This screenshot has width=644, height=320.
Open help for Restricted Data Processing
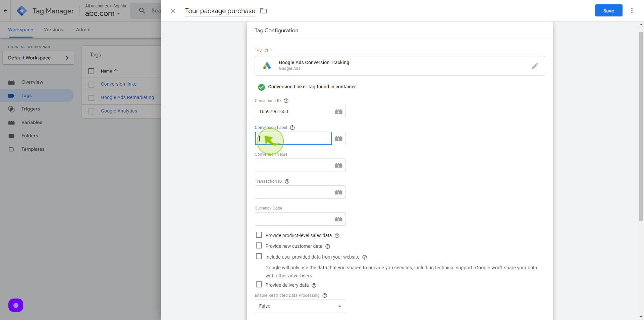[325, 295]
